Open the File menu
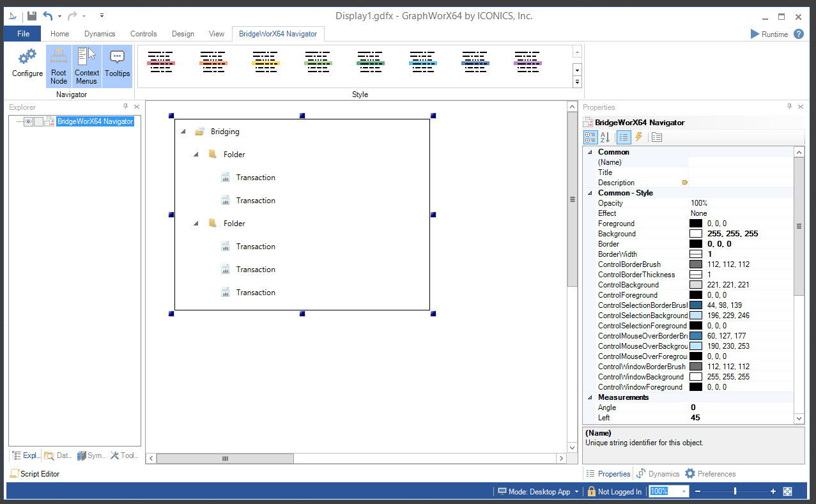816x504 pixels. [x=23, y=34]
